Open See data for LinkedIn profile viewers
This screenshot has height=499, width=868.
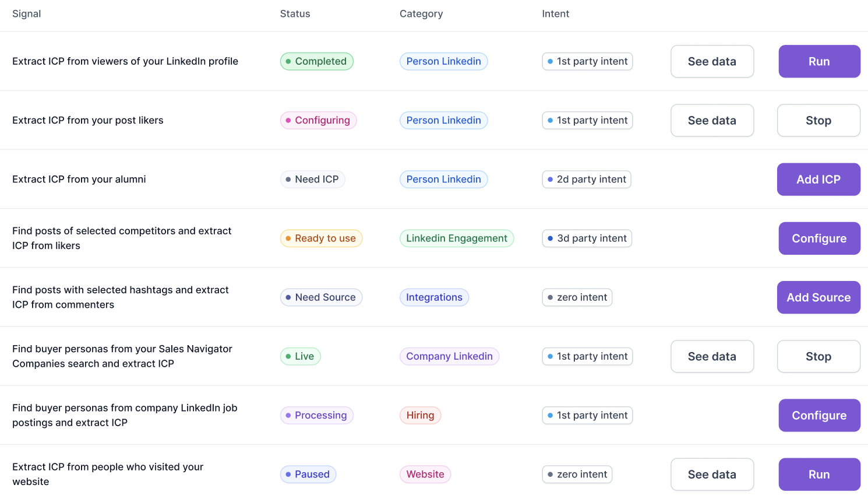(712, 61)
